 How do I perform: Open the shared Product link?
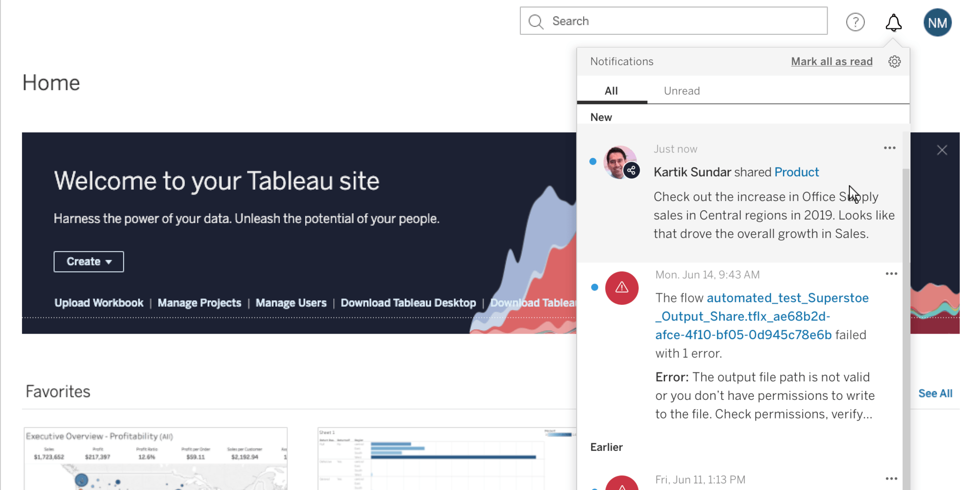tap(796, 172)
